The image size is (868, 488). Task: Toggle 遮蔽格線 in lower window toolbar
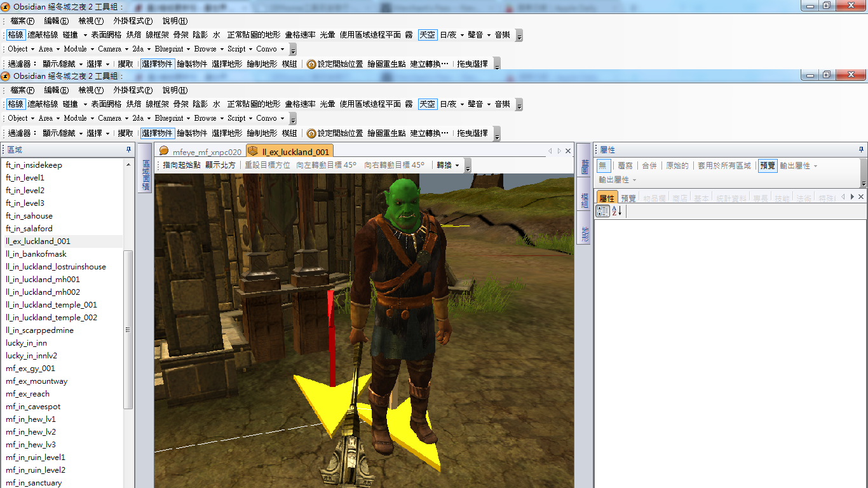pos(43,104)
